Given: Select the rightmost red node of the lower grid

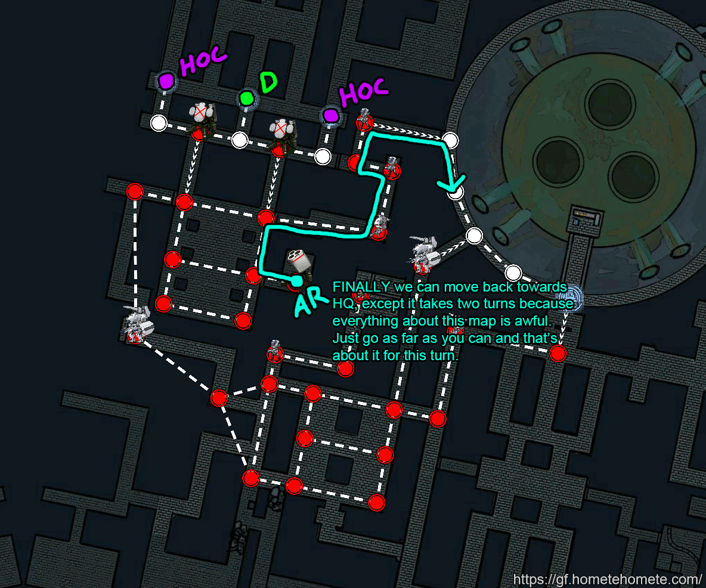Looking at the screenshot, I should 438,419.
